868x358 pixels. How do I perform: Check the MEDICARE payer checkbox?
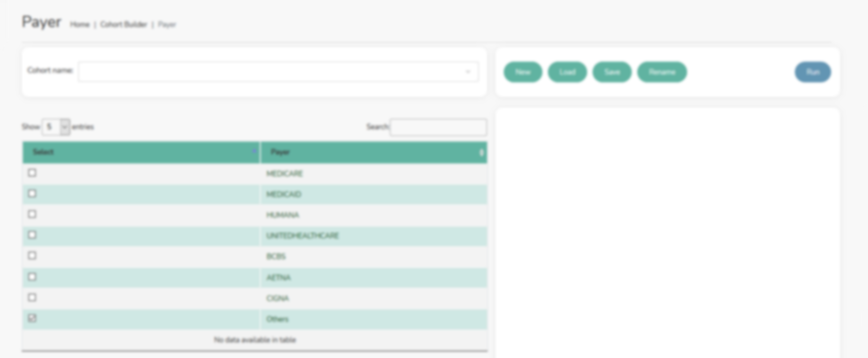[x=32, y=173]
